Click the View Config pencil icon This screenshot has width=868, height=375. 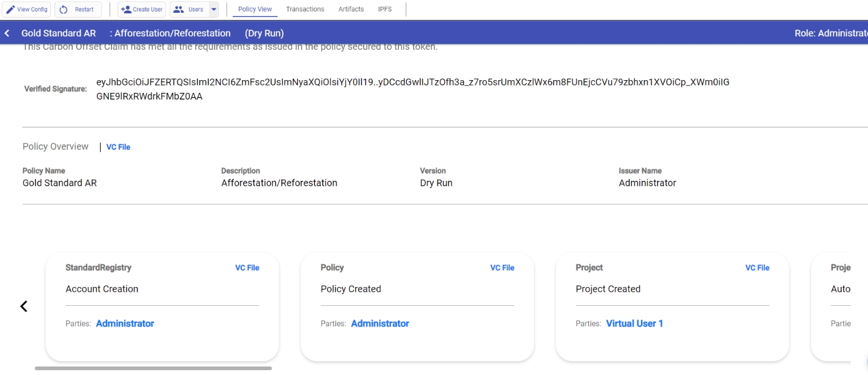[10, 10]
